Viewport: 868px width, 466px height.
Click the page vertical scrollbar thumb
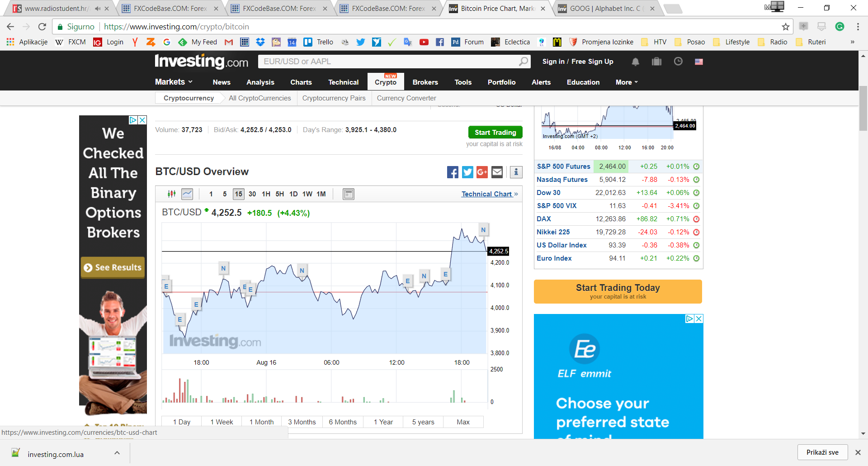pyautogui.click(x=863, y=108)
